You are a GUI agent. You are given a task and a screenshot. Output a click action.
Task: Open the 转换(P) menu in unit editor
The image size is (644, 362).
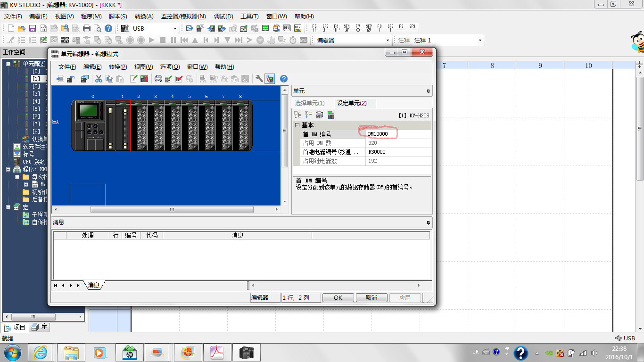click(118, 67)
